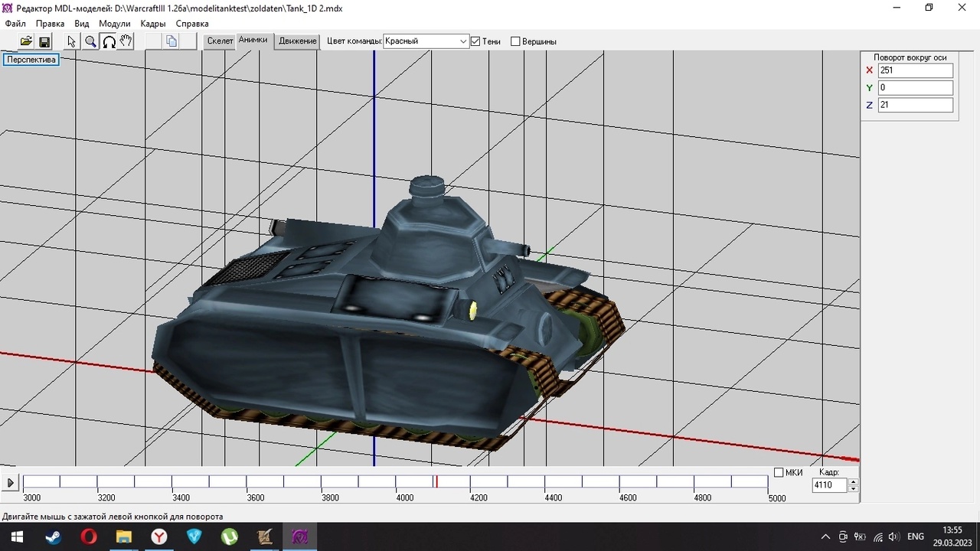This screenshot has width=980, height=551.
Task: Select the magnifier zoom tool
Action: point(90,41)
